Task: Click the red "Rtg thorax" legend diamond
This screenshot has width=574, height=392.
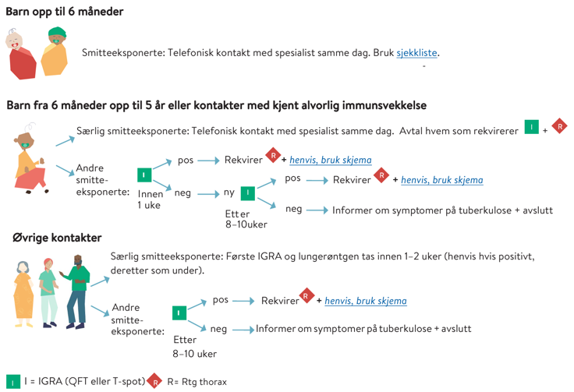Action: (x=155, y=381)
